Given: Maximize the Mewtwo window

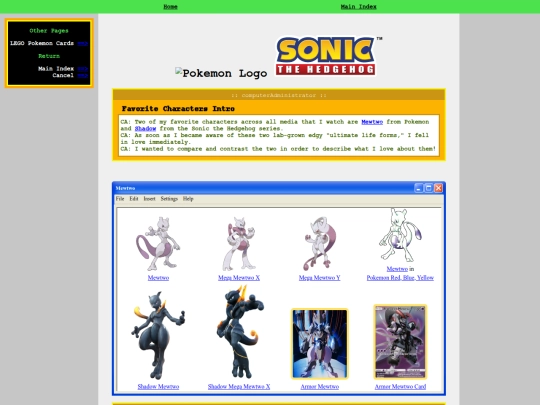Looking at the screenshot, I should click(428, 188).
